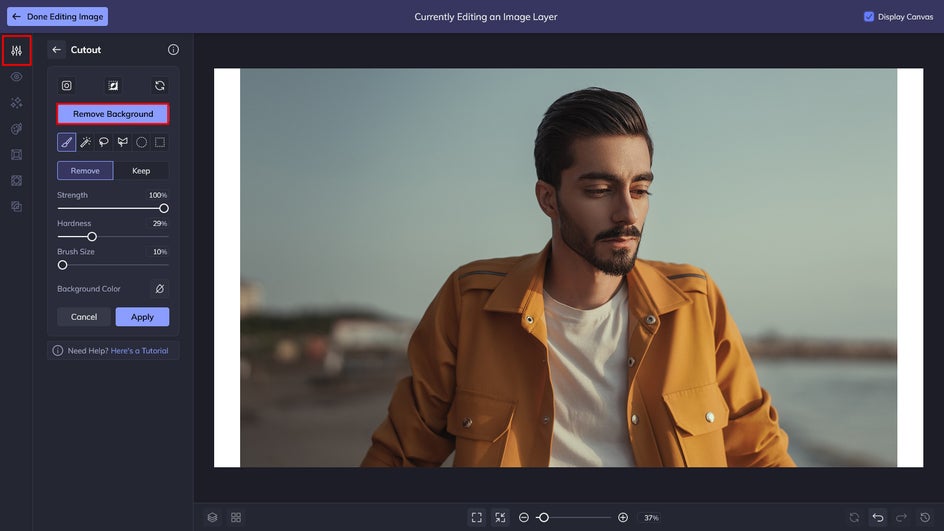944x531 pixels.
Task: Toggle the Display Canvas checkbox
Action: (869, 17)
